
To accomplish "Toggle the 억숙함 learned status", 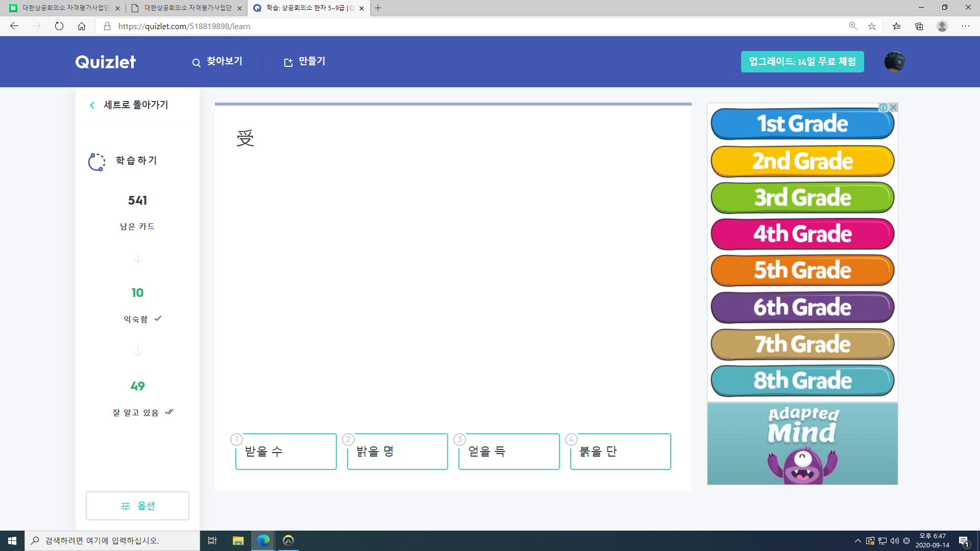I will click(x=158, y=318).
